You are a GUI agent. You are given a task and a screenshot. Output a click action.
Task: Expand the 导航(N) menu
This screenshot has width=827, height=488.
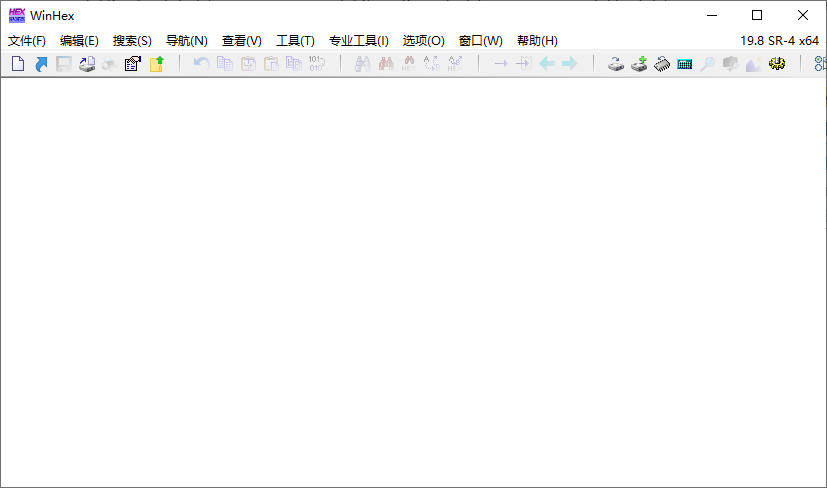[186, 41]
